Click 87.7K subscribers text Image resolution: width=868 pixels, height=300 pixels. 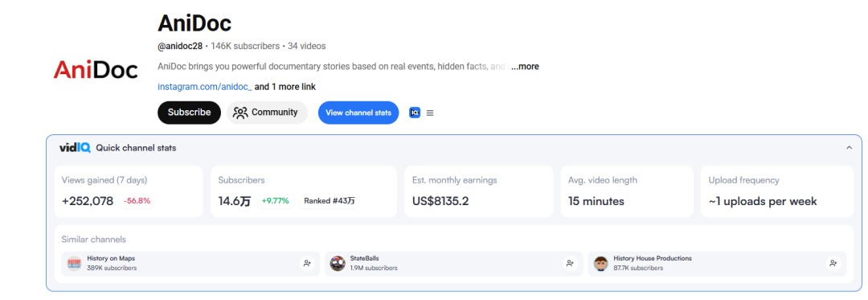point(638,268)
